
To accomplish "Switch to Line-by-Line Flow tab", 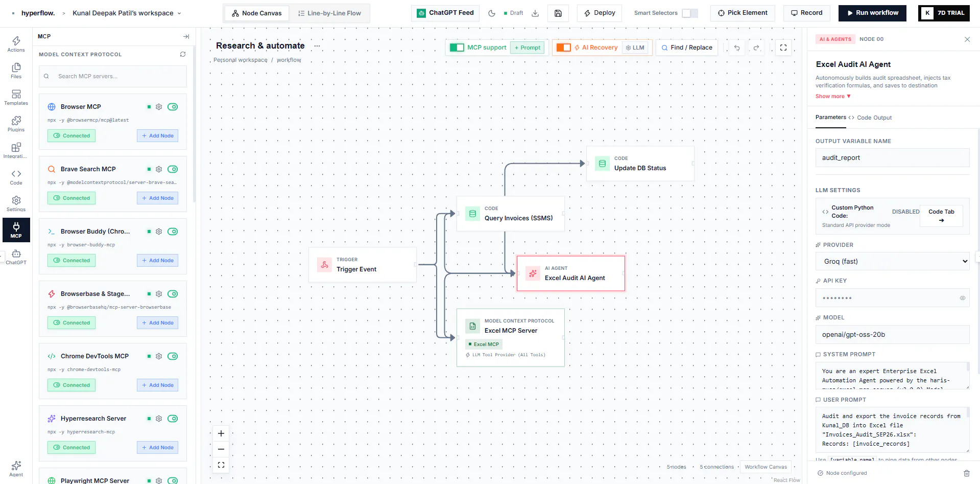I will pyautogui.click(x=329, y=13).
